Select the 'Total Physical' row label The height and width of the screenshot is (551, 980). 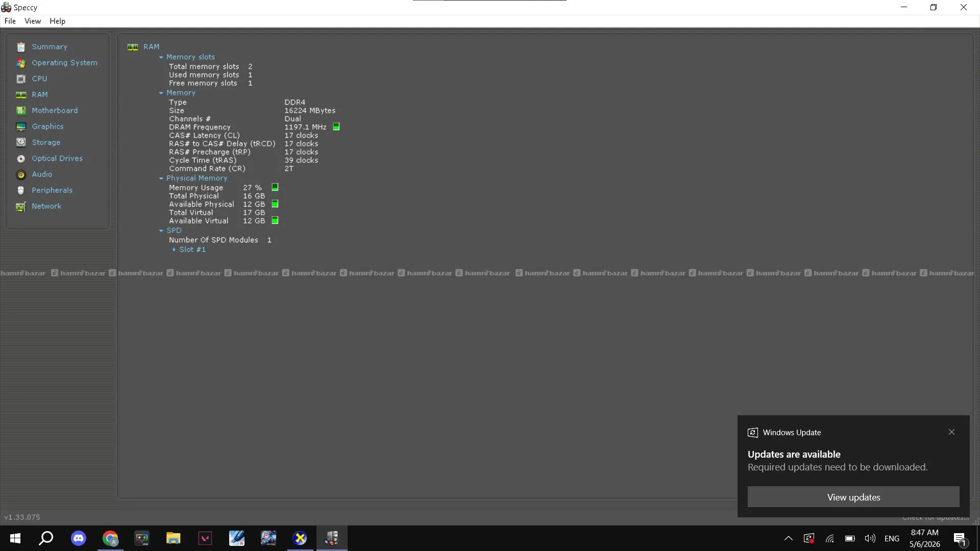(x=194, y=196)
